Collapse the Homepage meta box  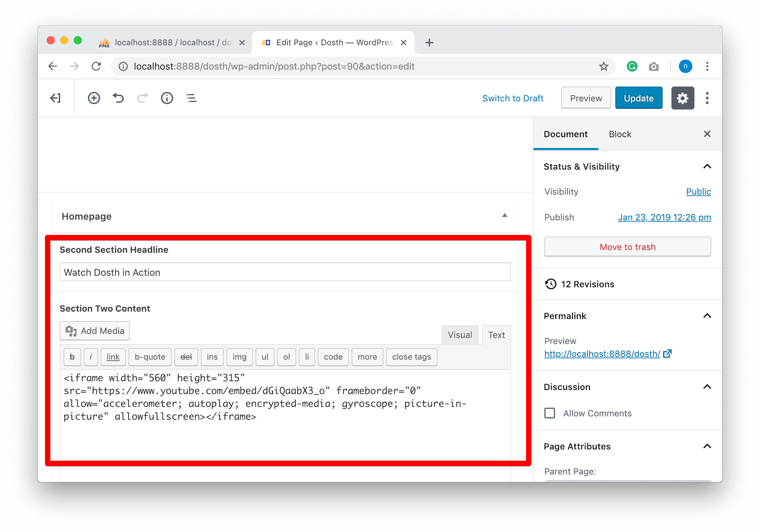[505, 216]
